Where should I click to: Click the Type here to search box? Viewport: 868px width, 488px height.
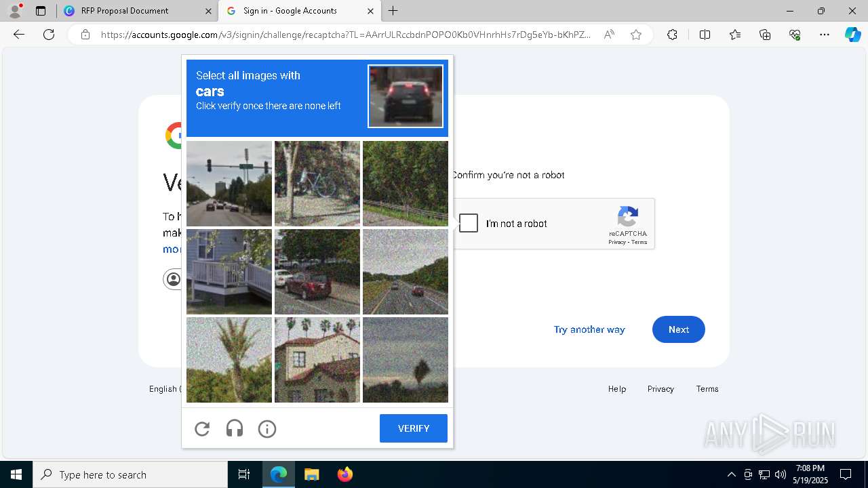point(130,474)
